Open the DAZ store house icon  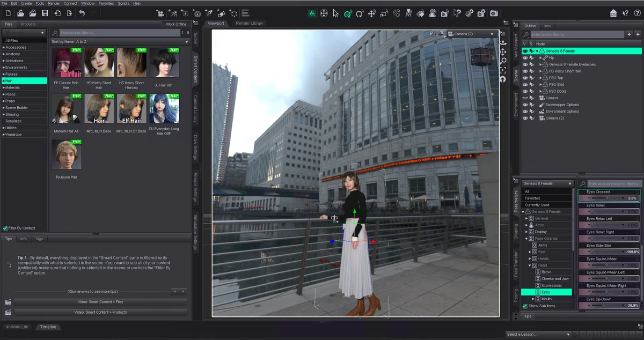613,13
